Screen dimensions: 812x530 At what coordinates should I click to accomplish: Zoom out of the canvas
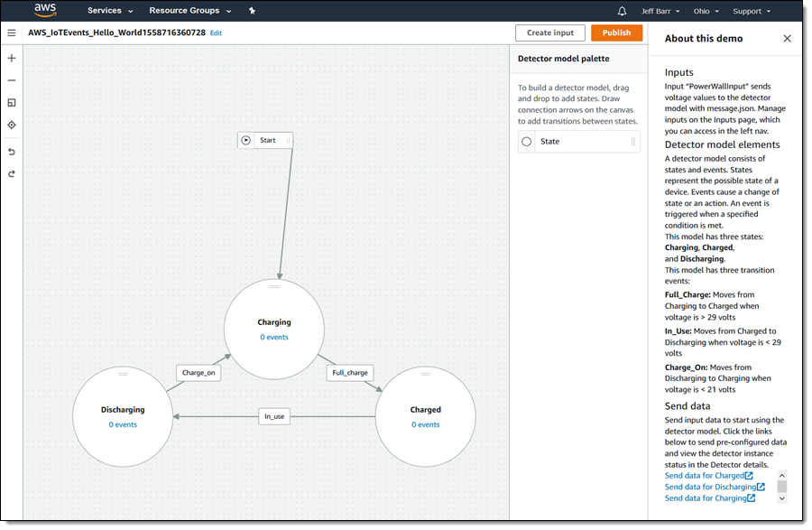pos(12,79)
